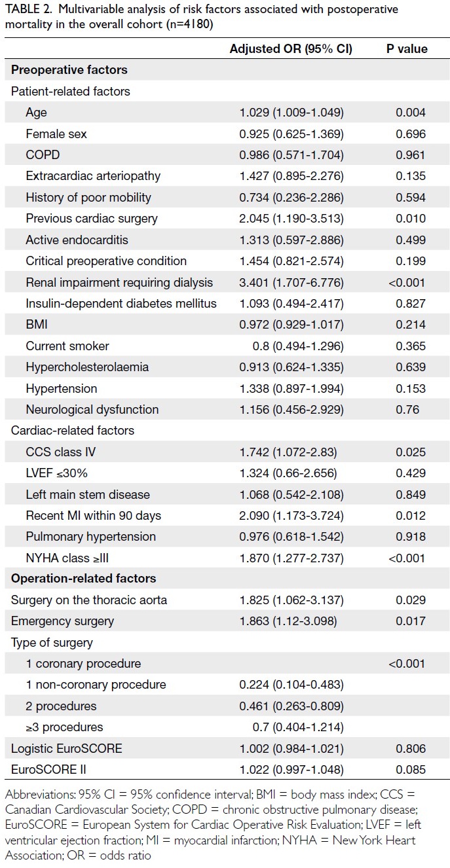This screenshot has height=868, width=450.
Task: Select the 'Preoperative factors' section heading
Action: pos(69,70)
